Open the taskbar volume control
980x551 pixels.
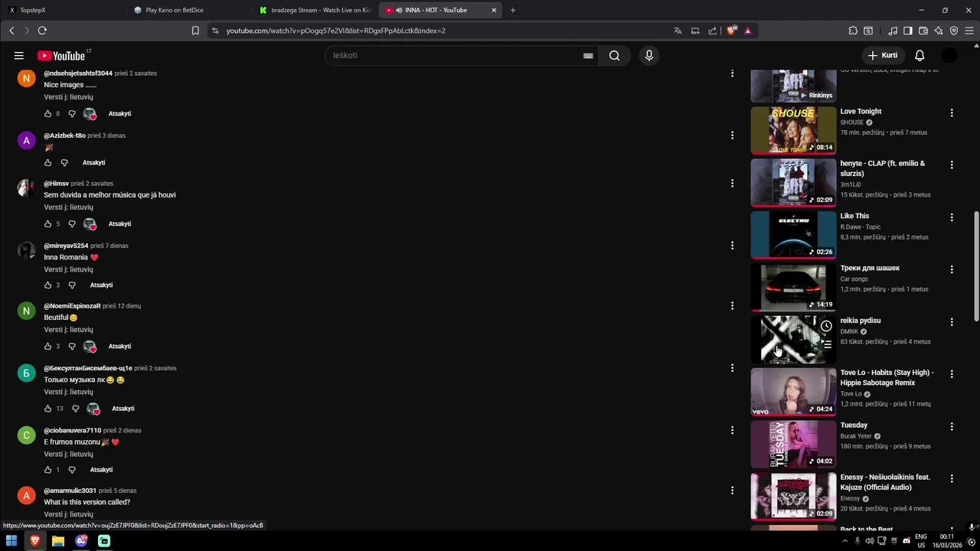click(x=869, y=541)
